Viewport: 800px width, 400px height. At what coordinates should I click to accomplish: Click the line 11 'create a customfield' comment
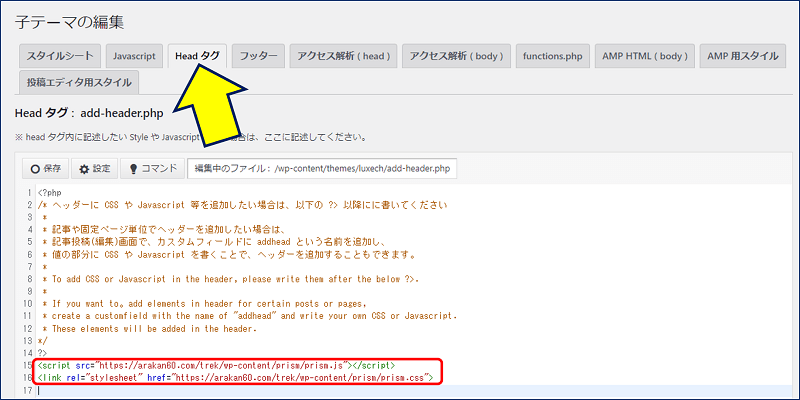click(x=249, y=316)
